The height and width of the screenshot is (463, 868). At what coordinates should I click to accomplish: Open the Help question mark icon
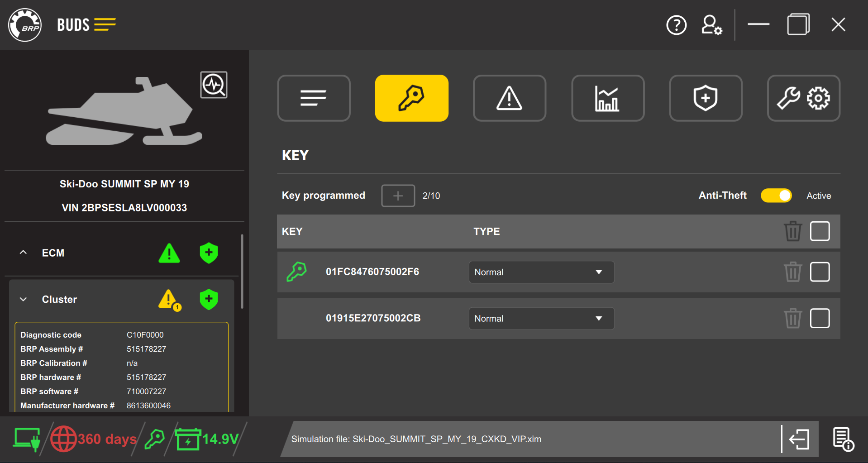[x=676, y=25]
